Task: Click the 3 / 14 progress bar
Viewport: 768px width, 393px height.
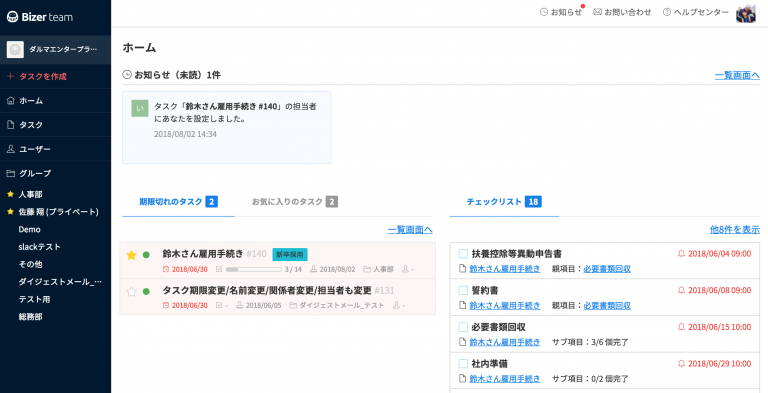Action: click(253, 269)
